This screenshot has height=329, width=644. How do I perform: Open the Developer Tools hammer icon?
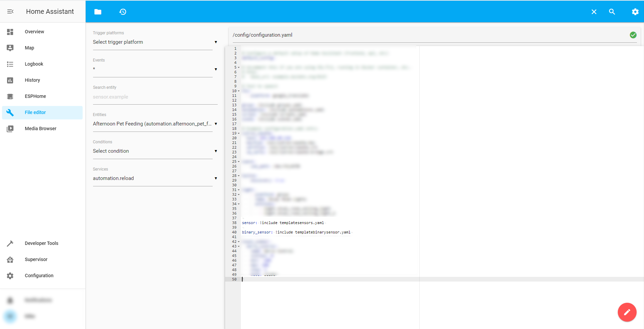10,243
